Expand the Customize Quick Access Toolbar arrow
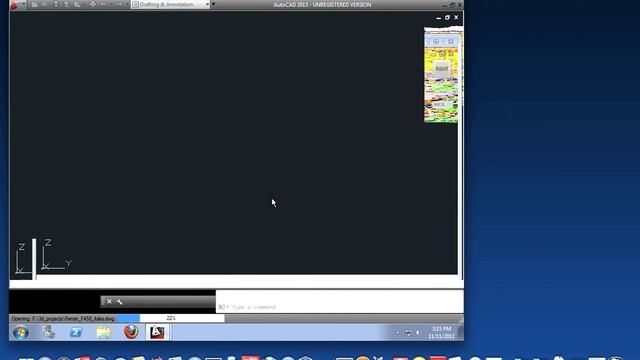This screenshot has height=360, width=640. pyautogui.click(x=213, y=4)
